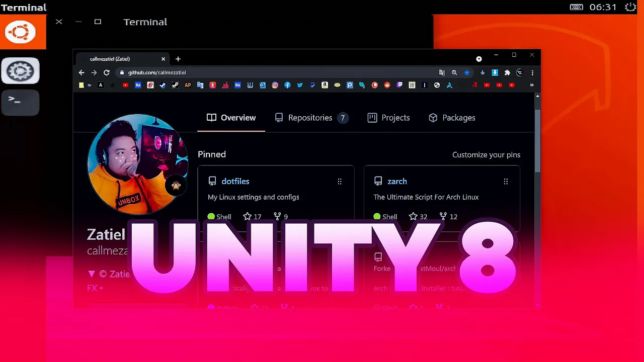
Task: Switch to the Overview profile tab
Action: pyautogui.click(x=231, y=118)
